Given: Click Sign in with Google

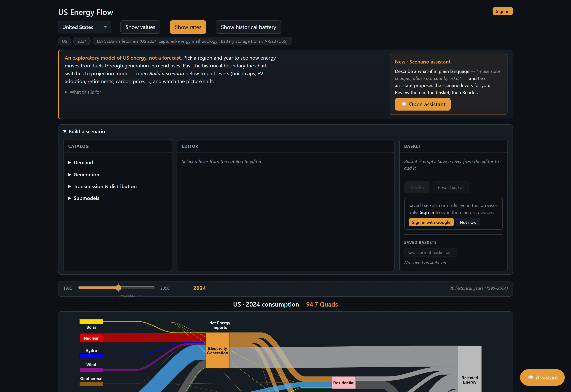Looking at the screenshot, I should coord(431,222).
